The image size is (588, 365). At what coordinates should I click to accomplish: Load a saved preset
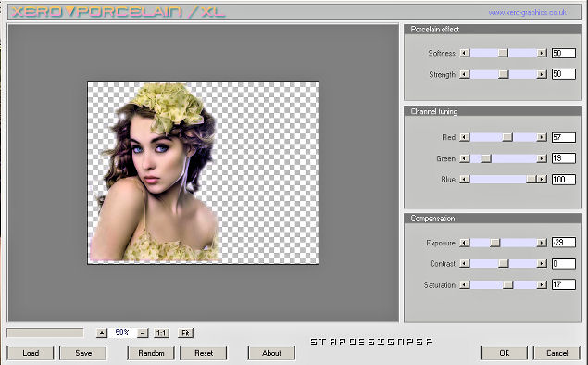click(31, 353)
